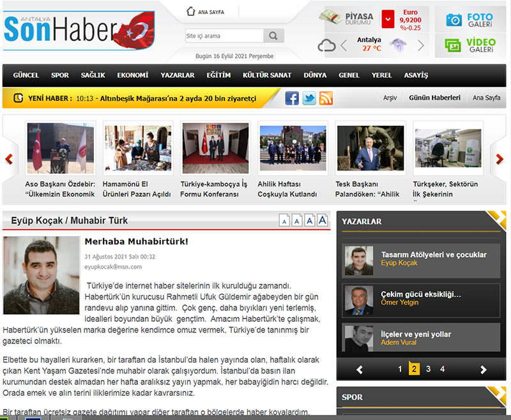Open Foto Galeri camera icon
The height and width of the screenshot is (420, 511).
(454, 20)
